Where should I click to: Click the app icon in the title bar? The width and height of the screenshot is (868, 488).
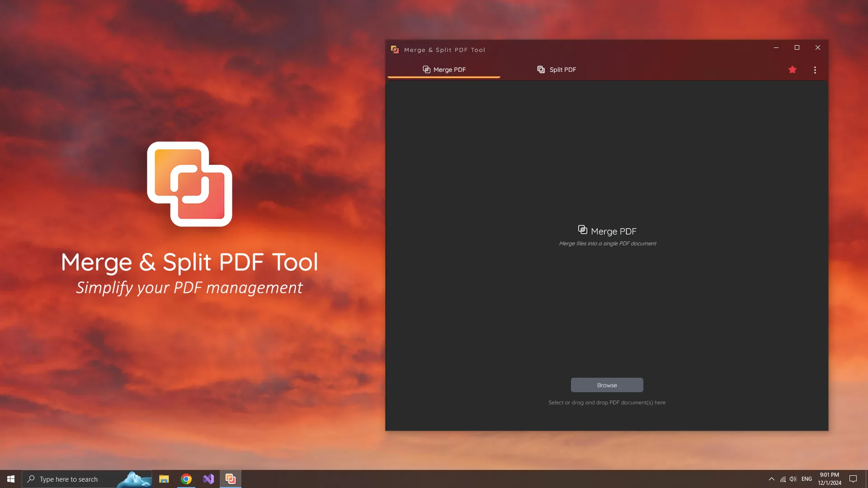tap(395, 50)
